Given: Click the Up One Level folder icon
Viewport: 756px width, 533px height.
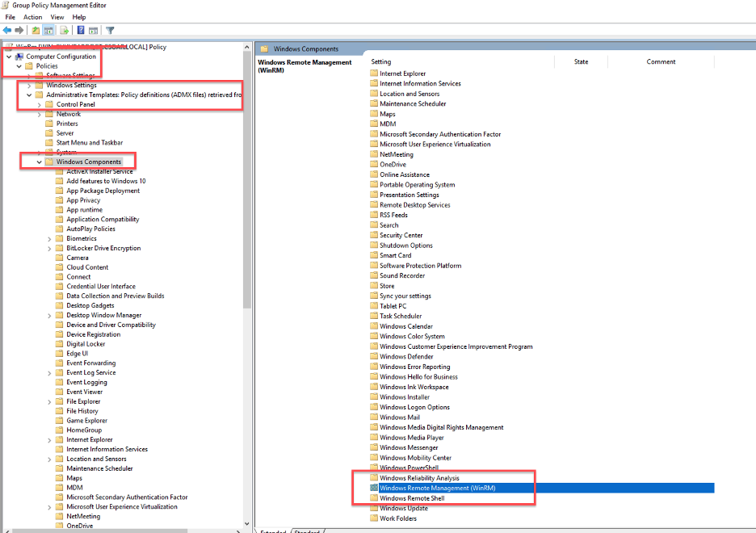Looking at the screenshot, I should (x=36, y=30).
